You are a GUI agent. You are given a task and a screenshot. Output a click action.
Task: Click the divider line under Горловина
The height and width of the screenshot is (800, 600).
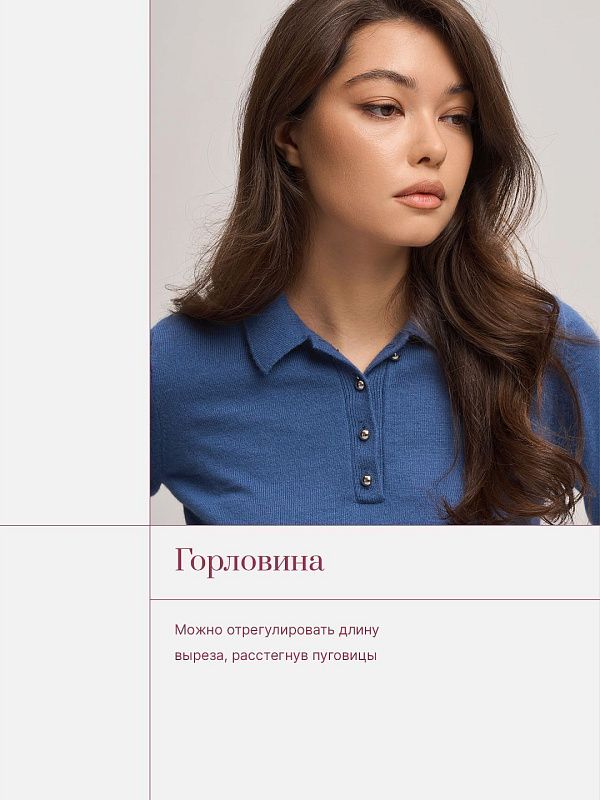[375, 599]
